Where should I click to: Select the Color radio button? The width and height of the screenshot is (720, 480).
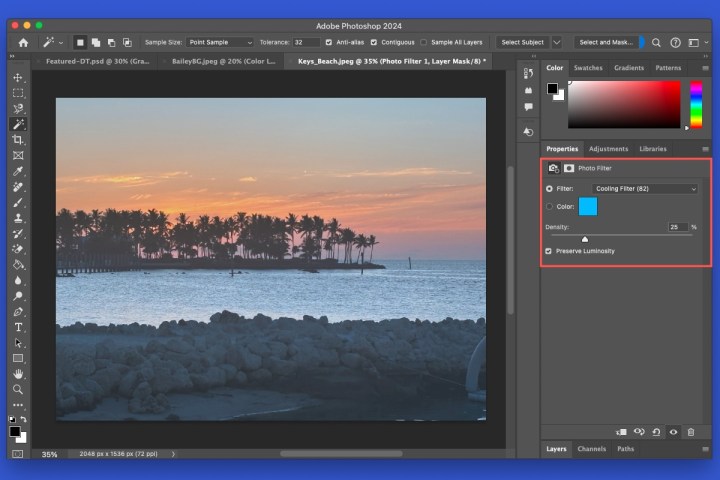point(549,206)
